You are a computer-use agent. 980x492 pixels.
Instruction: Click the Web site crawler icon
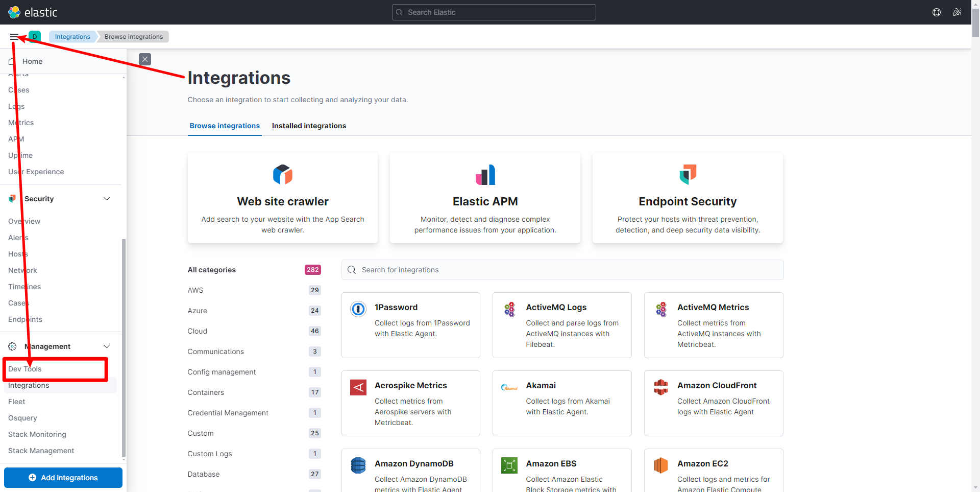[283, 175]
